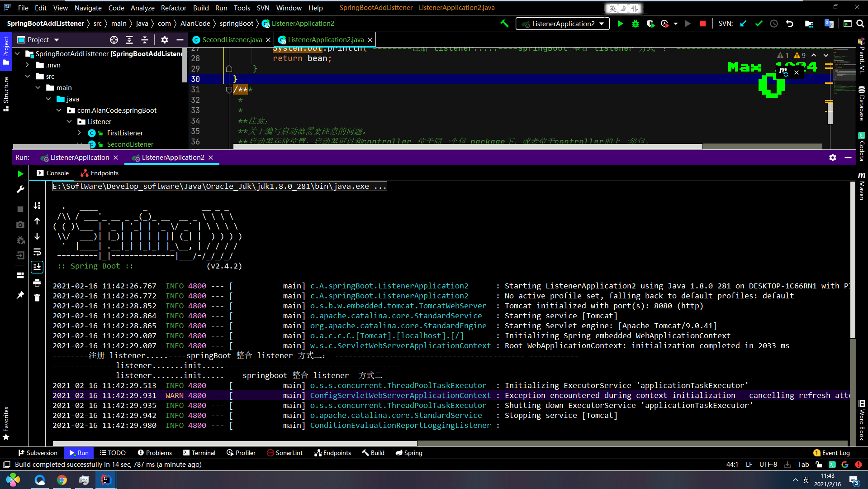
Task: Start debugging with the bug icon
Action: [x=636, y=24]
